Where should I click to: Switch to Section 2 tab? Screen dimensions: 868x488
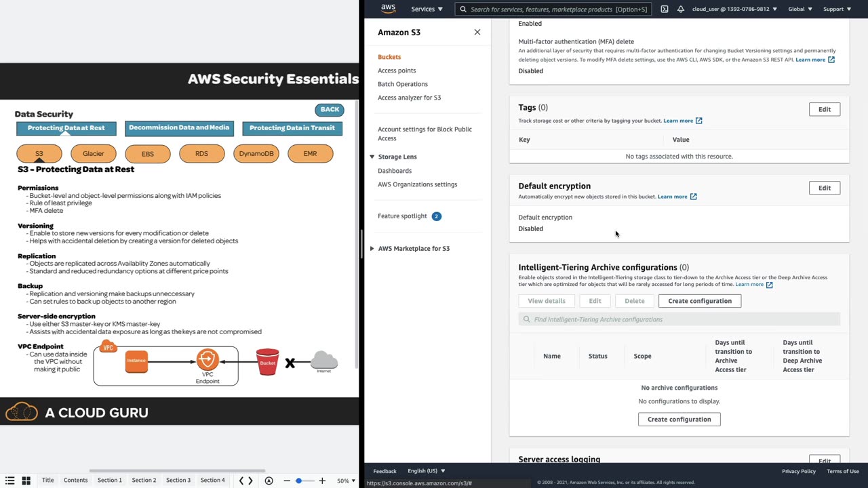(x=144, y=481)
